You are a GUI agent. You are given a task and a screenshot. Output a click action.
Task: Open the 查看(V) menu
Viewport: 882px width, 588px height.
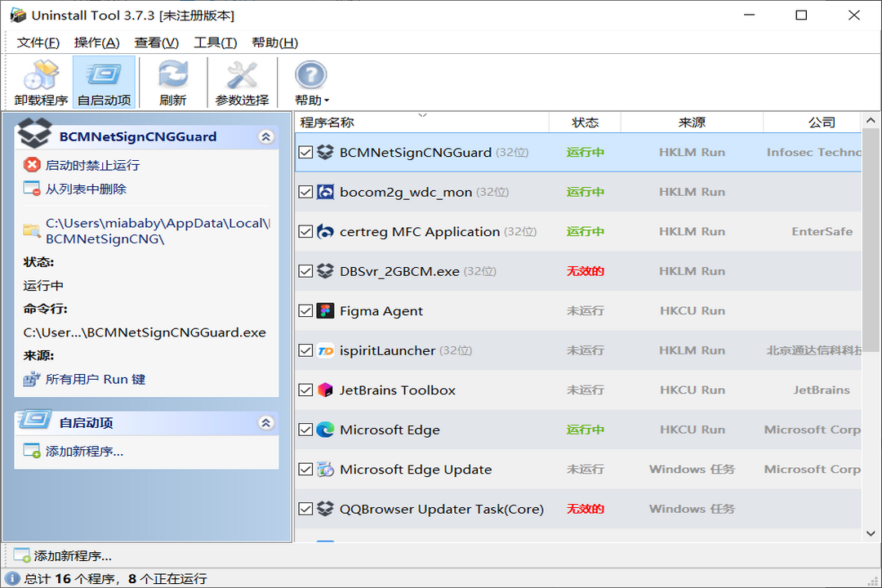tap(156, 42)
